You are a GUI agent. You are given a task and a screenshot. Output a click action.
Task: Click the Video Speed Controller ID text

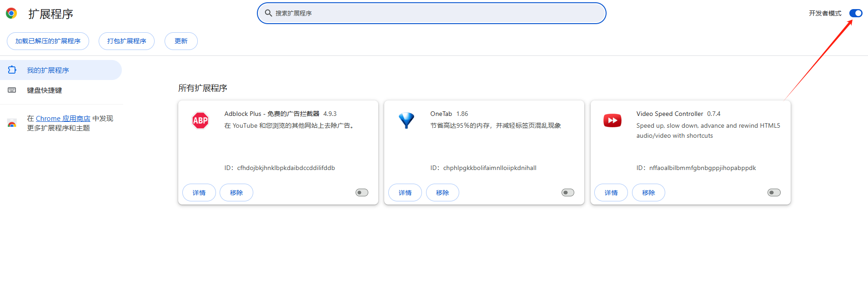pyautogui.click(x=696, y=168)
